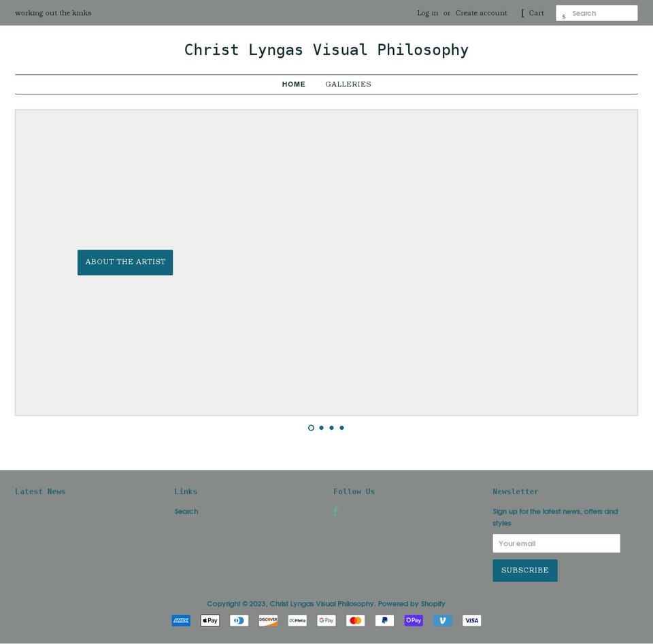653x644 pixels.
Task: Open the HOME navigation item
Action: [x=294, y=84]
